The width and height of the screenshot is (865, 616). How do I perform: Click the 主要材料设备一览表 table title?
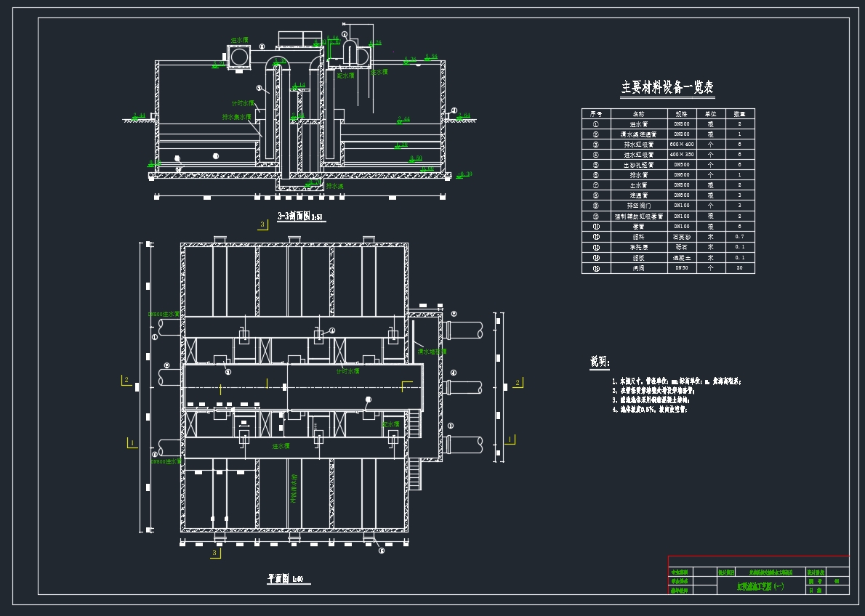coord(667,88)
